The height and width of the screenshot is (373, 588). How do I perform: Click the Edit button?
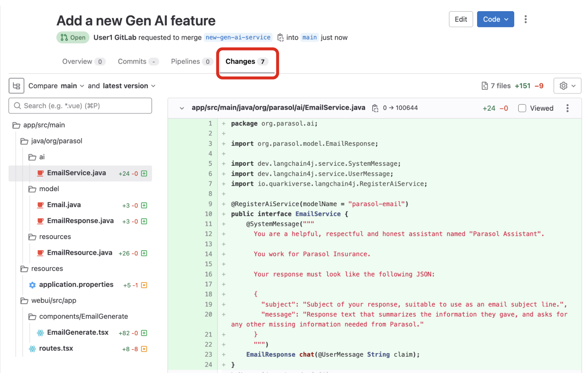pos(461,19)
